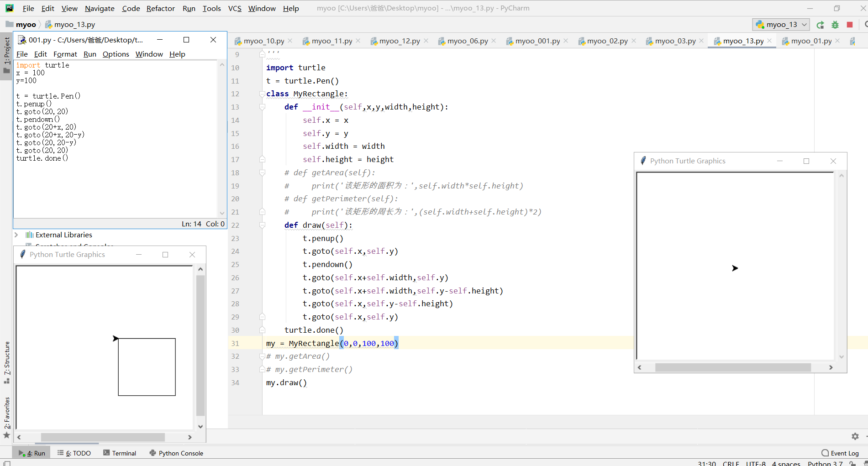
Task: Close the myoo_13.py tab
Action: (x=769, y=41)
